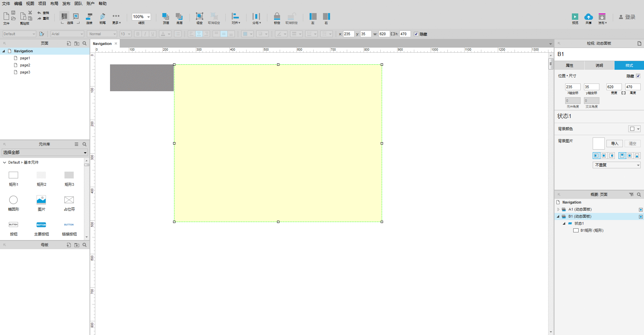
Task: Open the 发布 menu
Action: [x=66, y=3]
